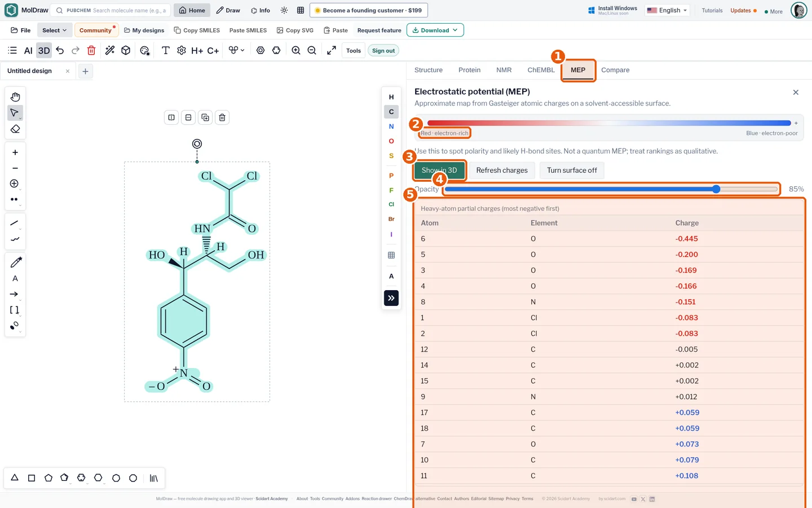This screenshot has height=508, width=812.
Task: Select the single bond line tool
Action: click(x=15, y=224)
